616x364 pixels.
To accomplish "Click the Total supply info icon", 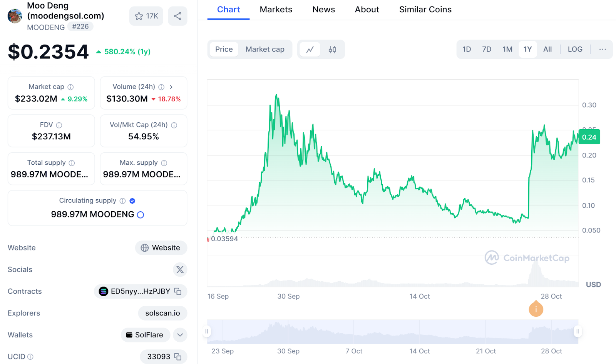I will tap(72, 163).
